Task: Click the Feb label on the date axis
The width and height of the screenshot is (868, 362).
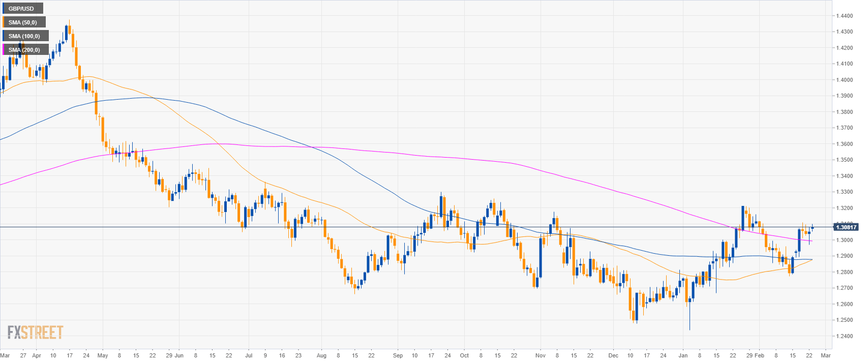Action: tap(760, 356)
